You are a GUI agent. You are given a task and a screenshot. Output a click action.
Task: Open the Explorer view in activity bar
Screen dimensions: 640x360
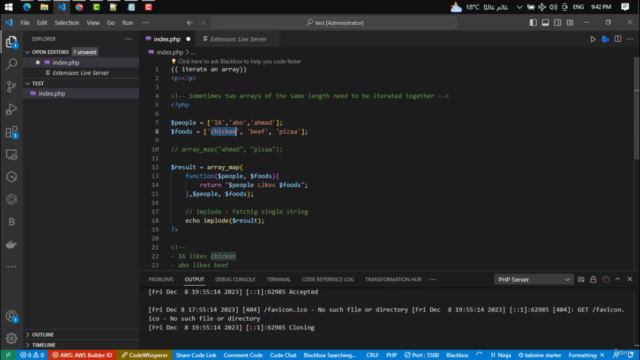(x=11, y=42)
